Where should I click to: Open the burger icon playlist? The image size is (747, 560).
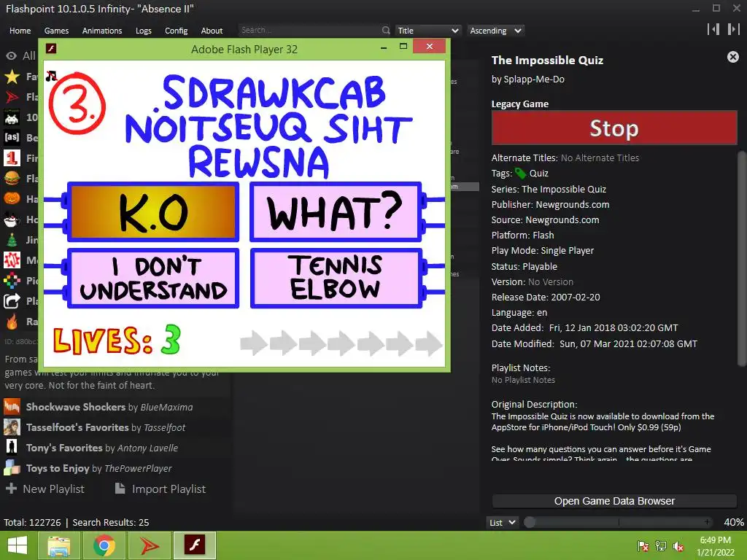[12, 179]
